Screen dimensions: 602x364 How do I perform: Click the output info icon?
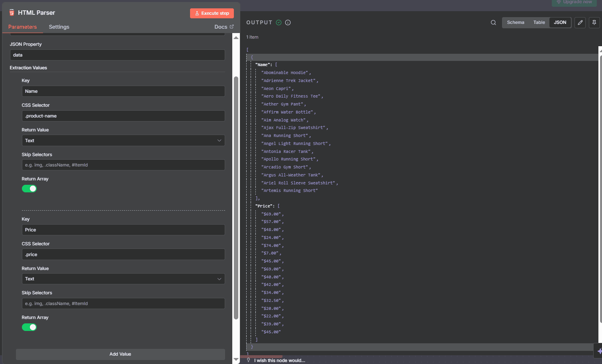point(288,23)
